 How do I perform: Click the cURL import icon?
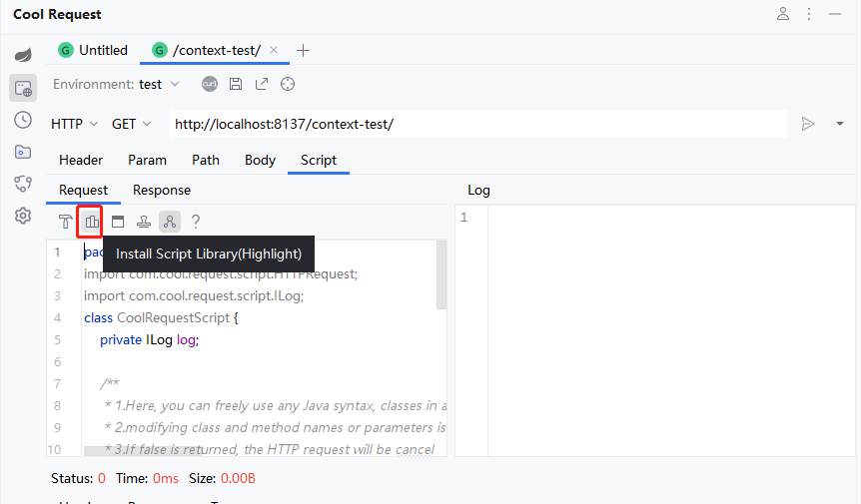pyautogui.click(x=209, y=84)
